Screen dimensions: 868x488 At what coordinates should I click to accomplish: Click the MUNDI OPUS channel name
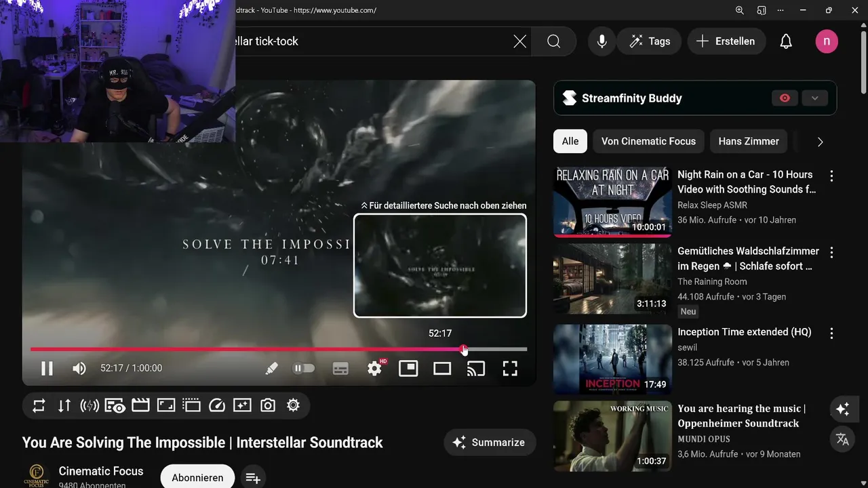pos(704,439)
